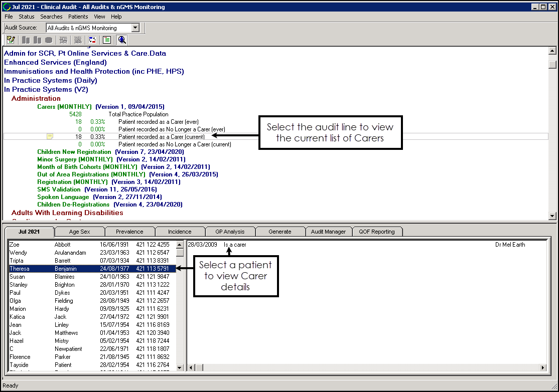Select Patient recorded as a Carer (ever) line

[152, 122]
